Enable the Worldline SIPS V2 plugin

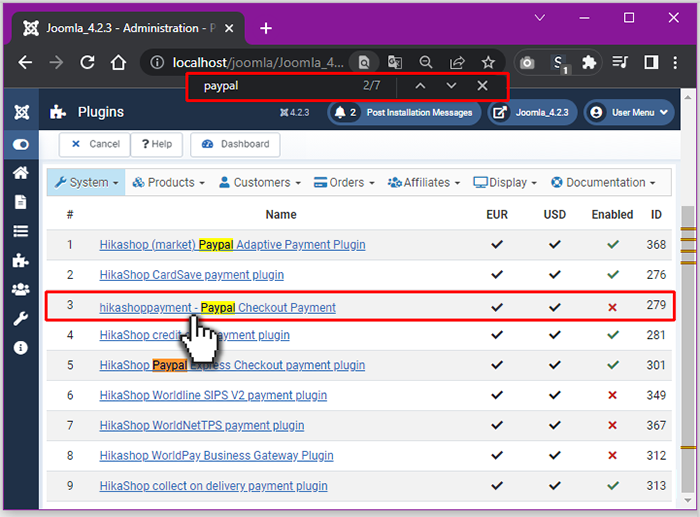pos(612,395)
